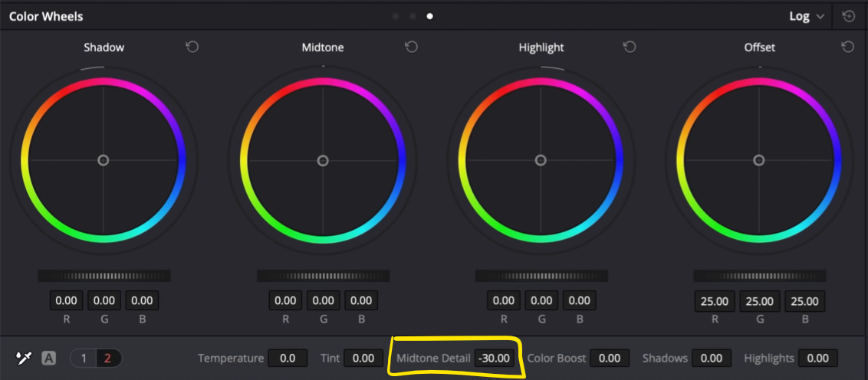Screen dimensions: 868x380
Task: Adjust the Shadow master jog wheel
Action: (x=104, y=276)
